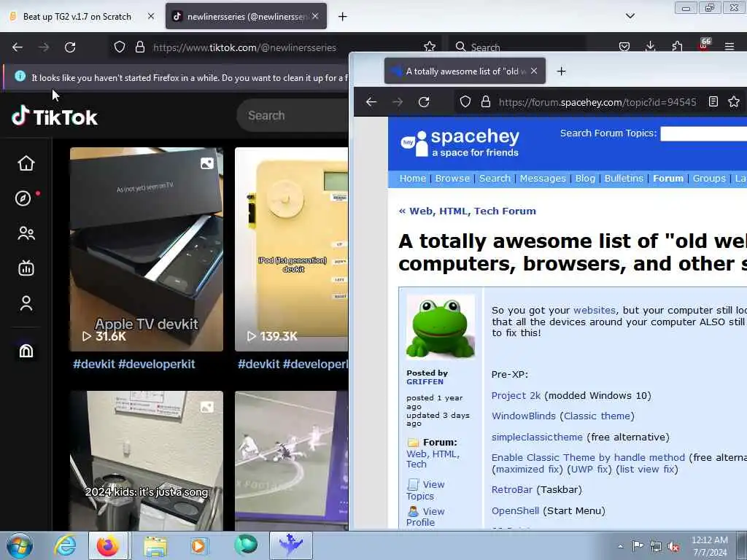Open the Following people icon in TikTok sidebar
Viewport: 747px width, 560px height.
(26, 233)
